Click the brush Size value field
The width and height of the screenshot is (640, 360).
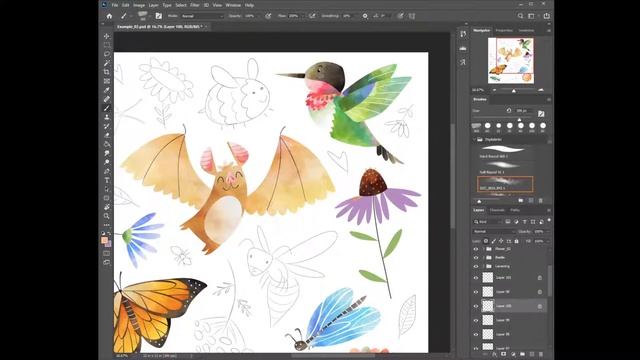(x=524, y=111)
